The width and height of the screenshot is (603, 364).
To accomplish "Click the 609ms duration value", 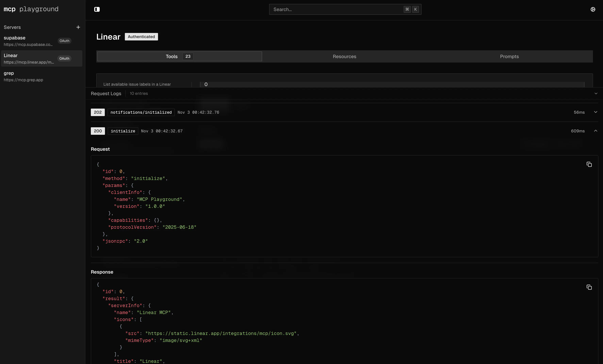I will pos(578,131).
